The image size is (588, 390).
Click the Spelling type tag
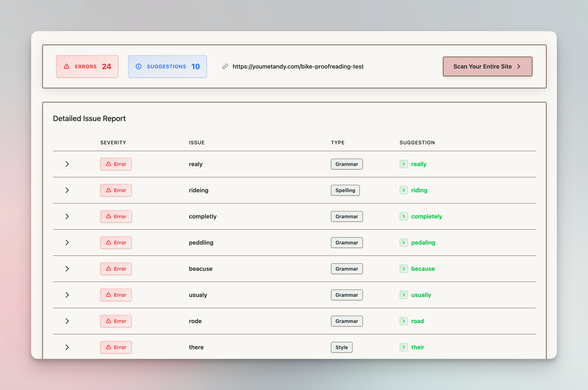[x=345, y=190]
